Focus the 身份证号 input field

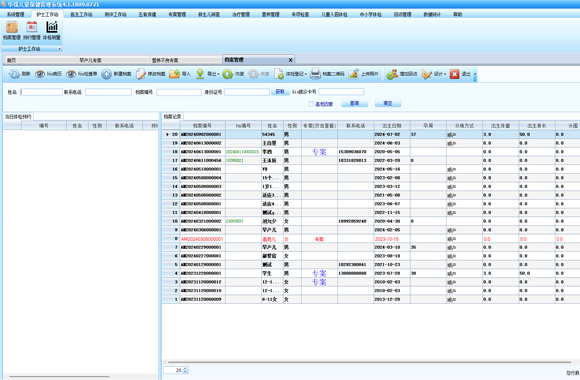tap(247, 92)
